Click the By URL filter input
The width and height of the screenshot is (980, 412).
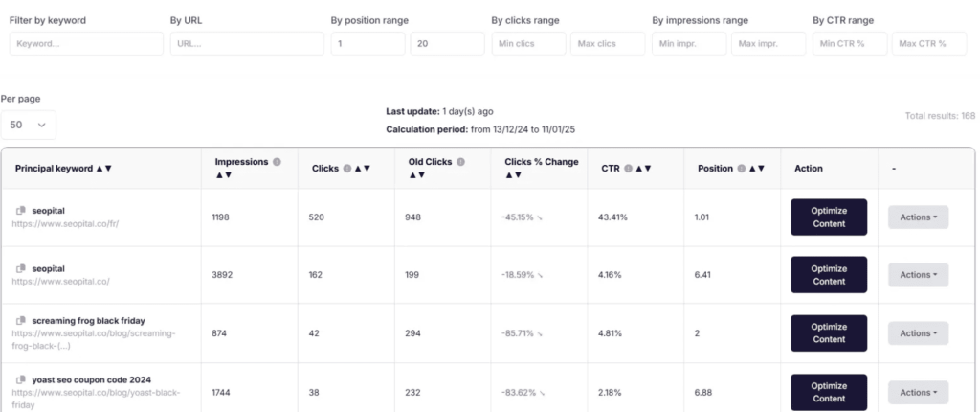(247, 43)
